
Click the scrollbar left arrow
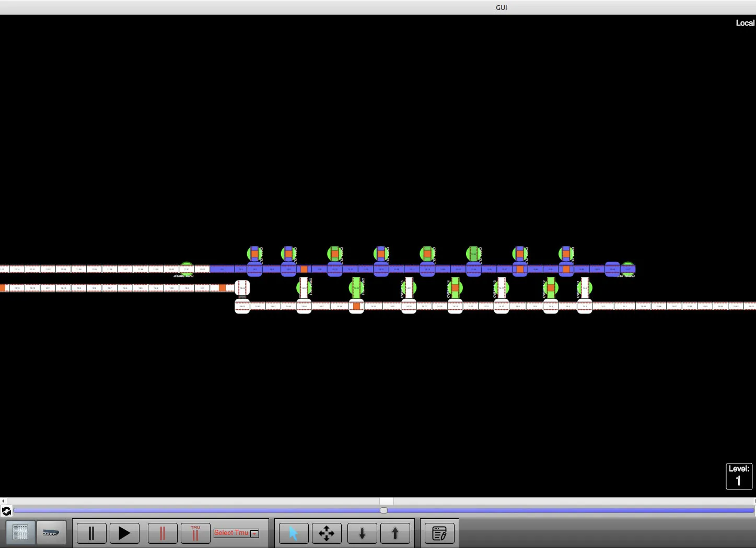pos(3,501)
